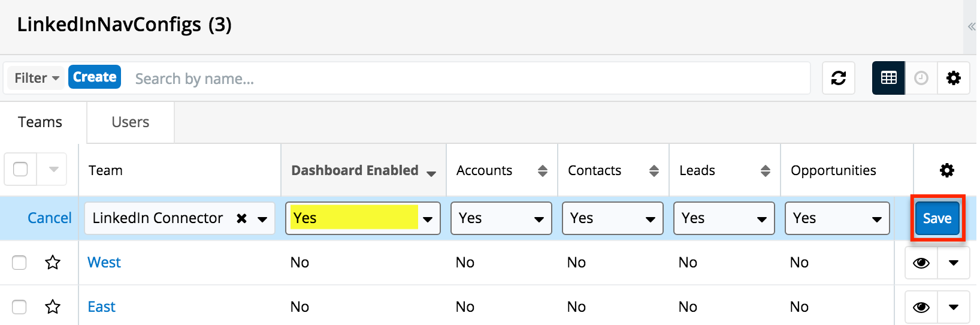Collapse side panel with double chevron
980x325 pixels.
[972, 26]
